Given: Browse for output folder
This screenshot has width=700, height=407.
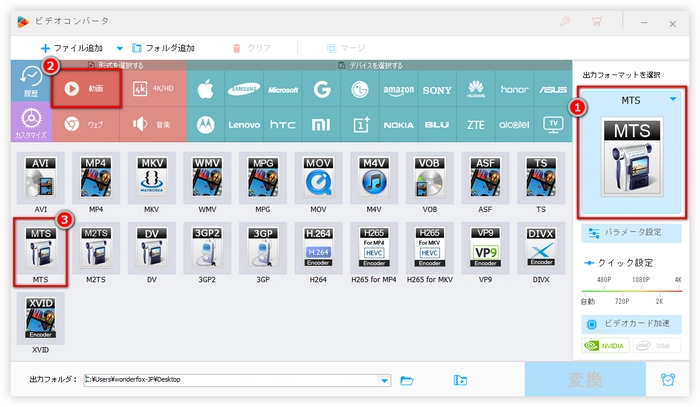Looking at the screenshot, I should pos(407,380).
